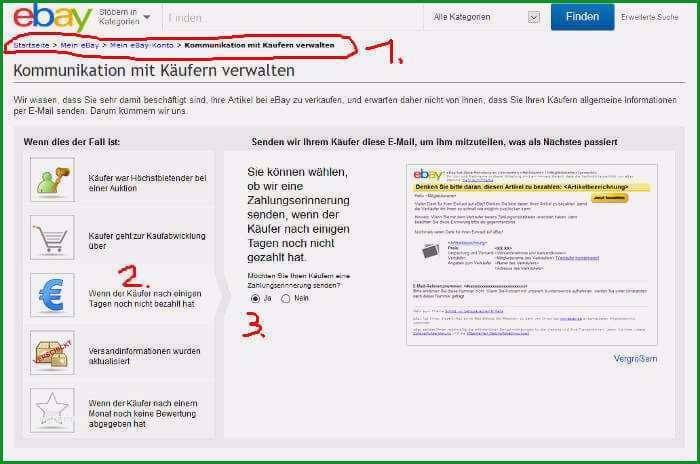The height and width of the screenshot is (464, 700).
Task: Open the Stöbern in Kategorien menu
Action: 124,17
